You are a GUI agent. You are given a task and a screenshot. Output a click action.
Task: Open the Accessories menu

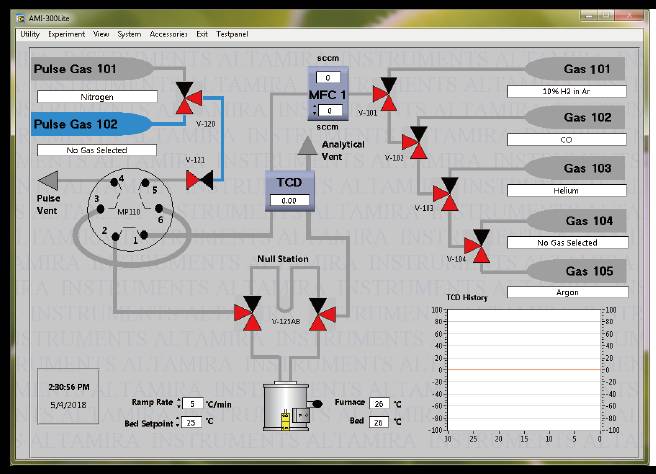pos(168,34)
